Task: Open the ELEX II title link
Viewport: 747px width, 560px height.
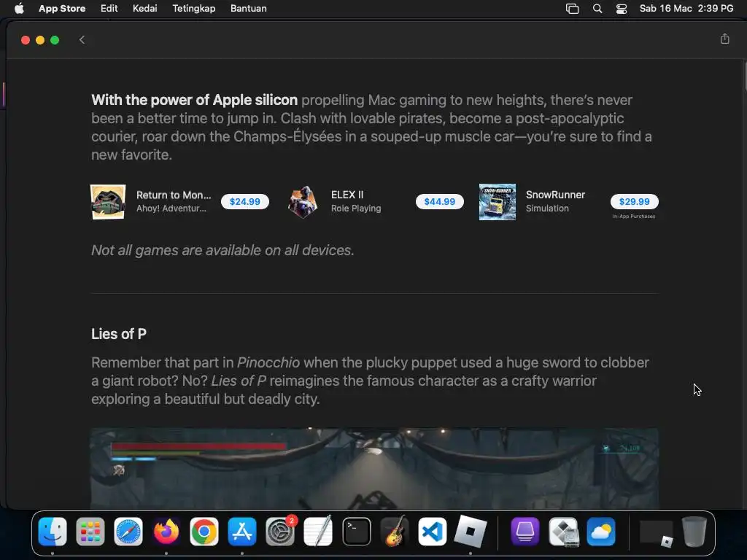Action: (x=347, y=195)
